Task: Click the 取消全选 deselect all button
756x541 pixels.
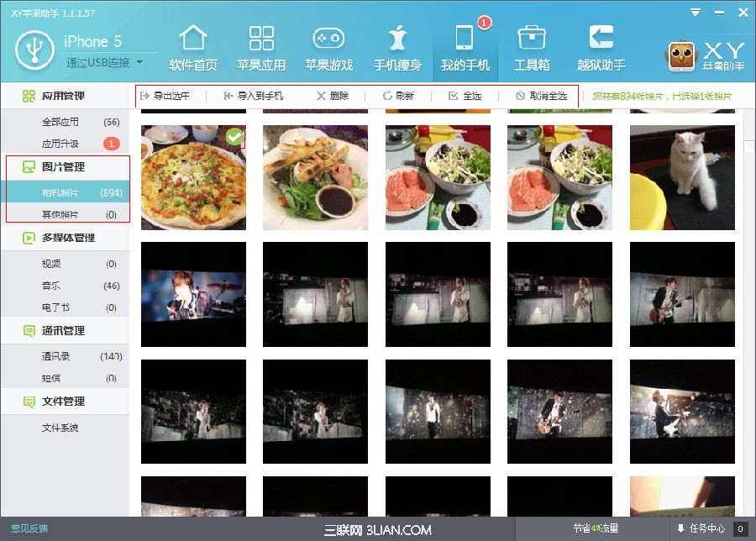Action: pos(541,96)
